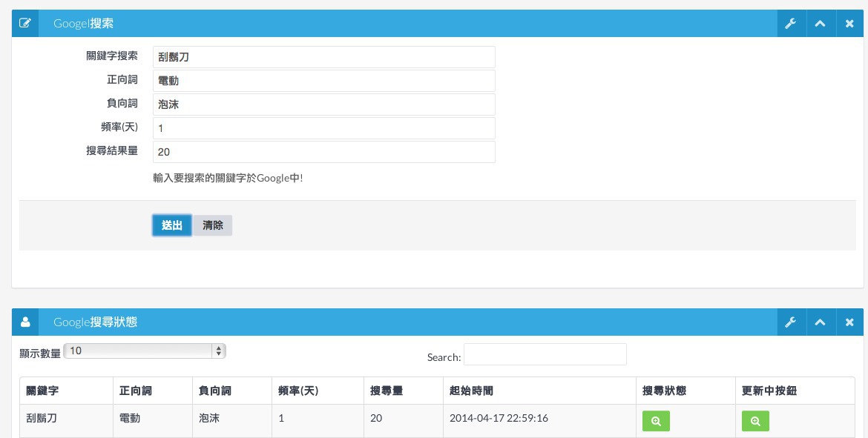Focus the 搜尋結果量 input field
Screen dimensions: 868x438
pyautogui.click(x=324, y=152)
